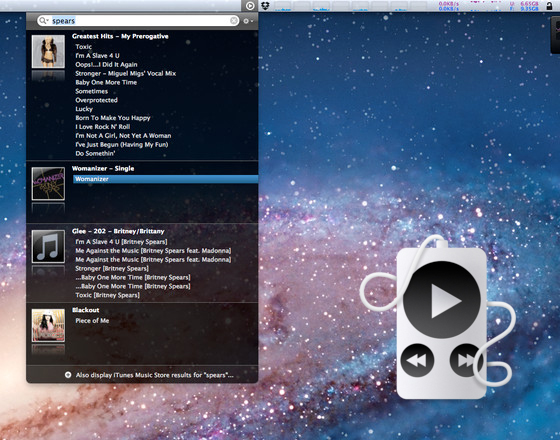Open the search magnifier options dropdown
The image size is (560, 440).
tap(44, 21)
